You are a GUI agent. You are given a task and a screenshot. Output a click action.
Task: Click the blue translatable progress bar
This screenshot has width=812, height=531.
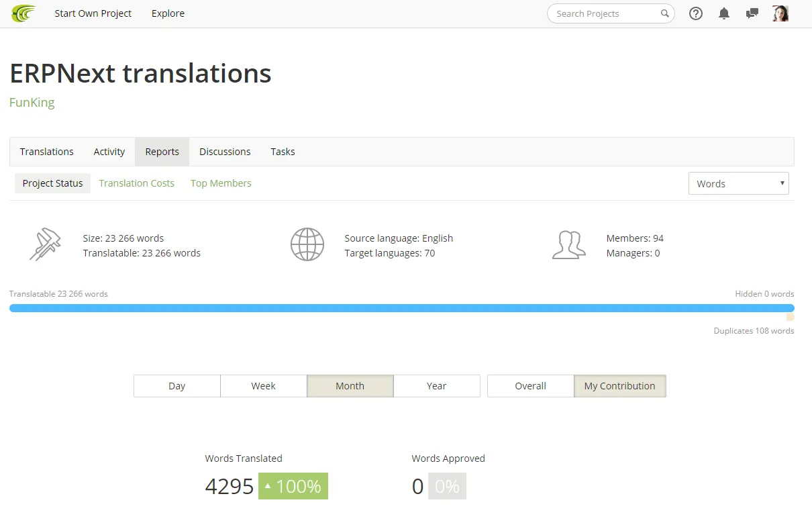(x=402, y=308)
